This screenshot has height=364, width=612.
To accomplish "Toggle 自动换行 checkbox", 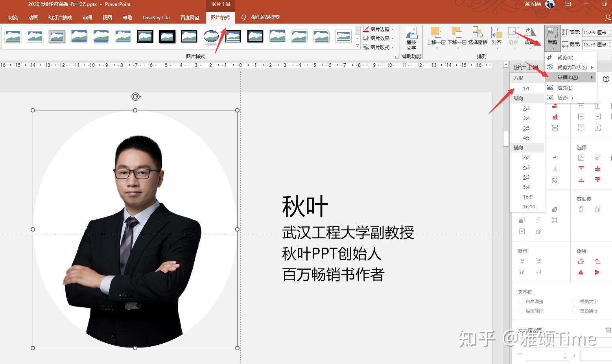I will click(575, 311).
